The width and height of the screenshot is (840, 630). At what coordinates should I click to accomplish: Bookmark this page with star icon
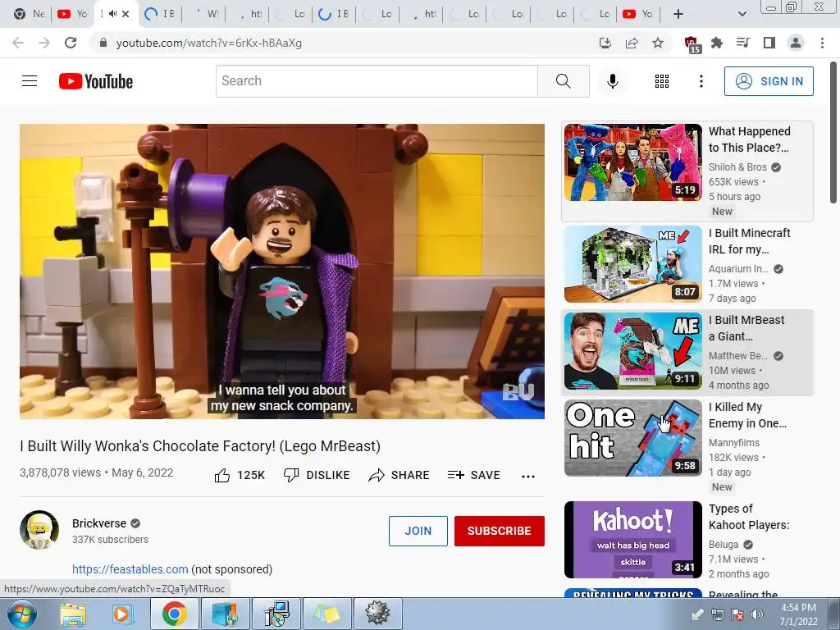pyautogui.click(x=658, y=43)
